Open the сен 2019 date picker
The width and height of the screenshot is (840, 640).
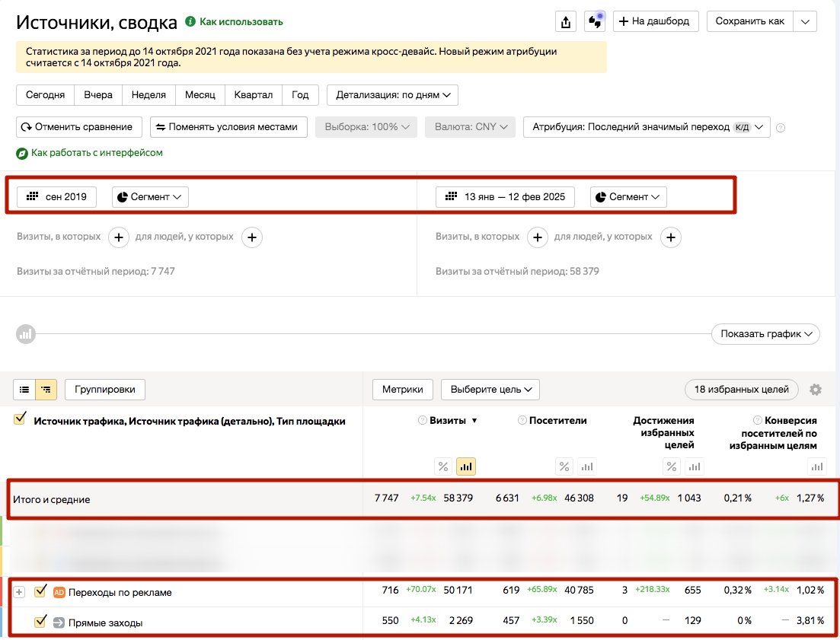57,197
